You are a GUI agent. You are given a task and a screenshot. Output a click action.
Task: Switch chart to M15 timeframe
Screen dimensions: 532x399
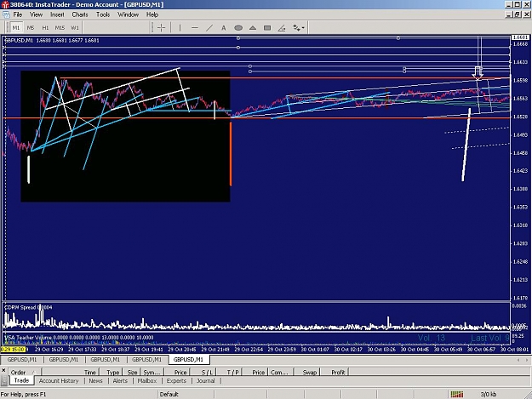tap(60, 28)
